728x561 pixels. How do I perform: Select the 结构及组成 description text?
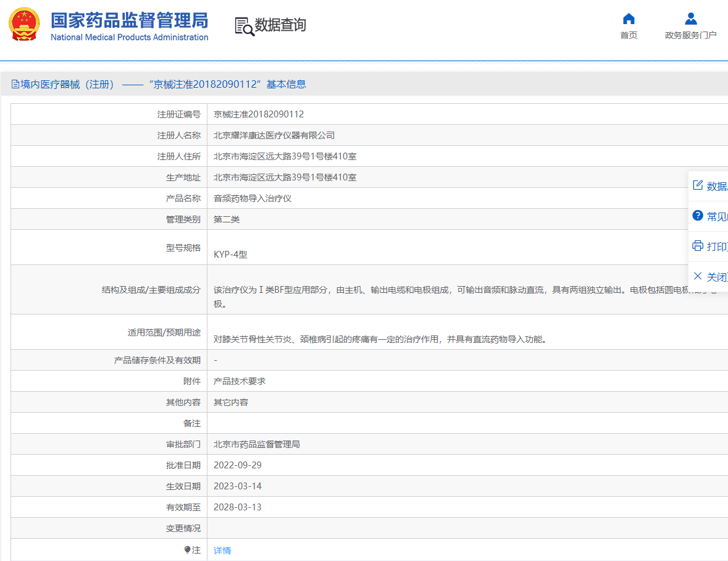pos(465,297)
